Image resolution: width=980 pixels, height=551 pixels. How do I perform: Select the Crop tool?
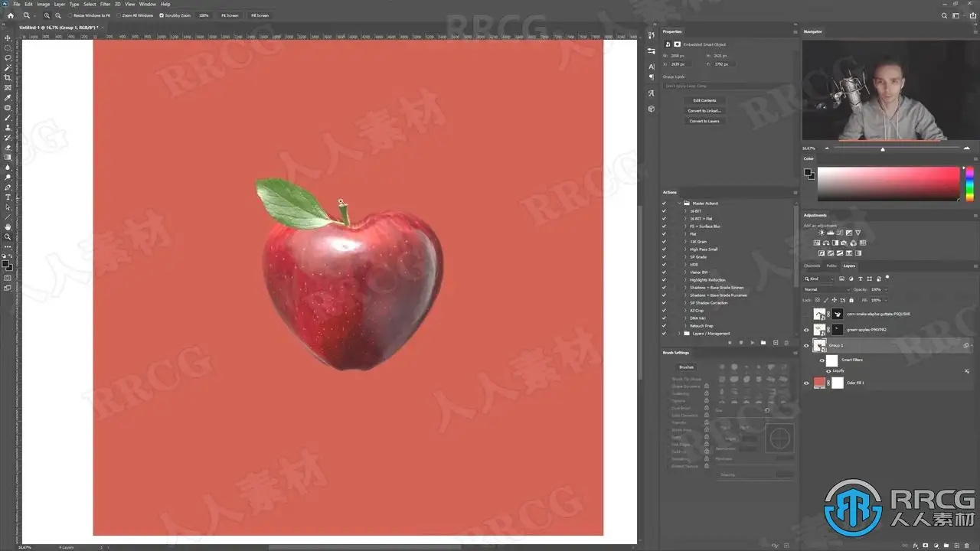(x=8, y=77)
